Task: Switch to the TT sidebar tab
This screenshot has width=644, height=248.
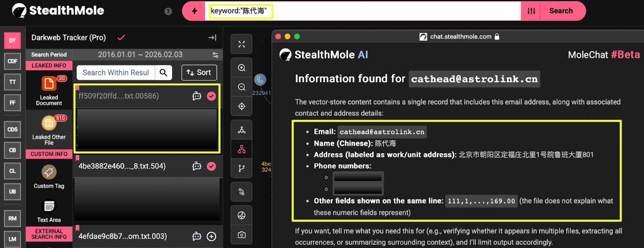Action: point(12,82)
